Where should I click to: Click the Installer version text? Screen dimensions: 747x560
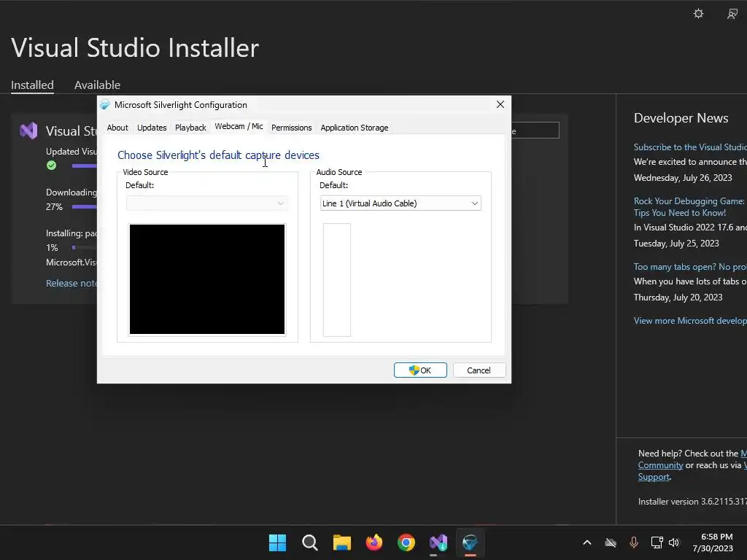pyautogui.click(x=692, y=502)
